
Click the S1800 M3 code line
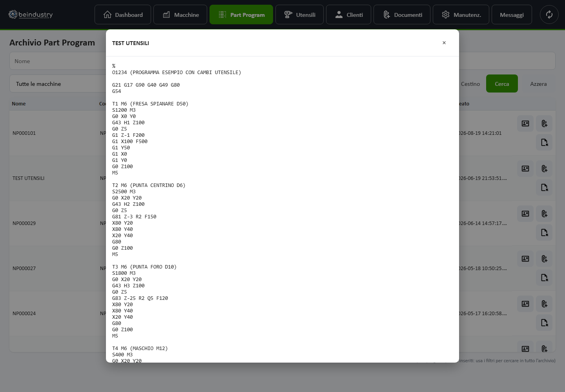point(124,273)
